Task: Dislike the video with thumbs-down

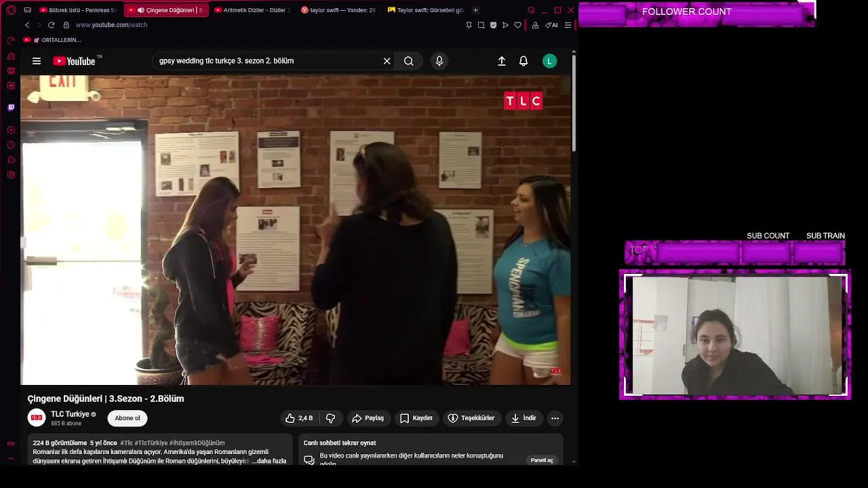Action: pos(331,418)
